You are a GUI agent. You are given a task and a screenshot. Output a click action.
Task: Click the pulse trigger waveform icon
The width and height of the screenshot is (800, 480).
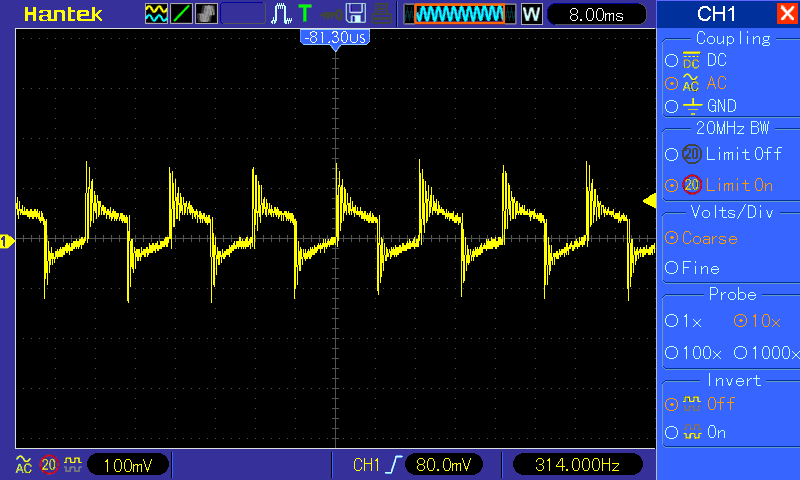coord(281,14)
